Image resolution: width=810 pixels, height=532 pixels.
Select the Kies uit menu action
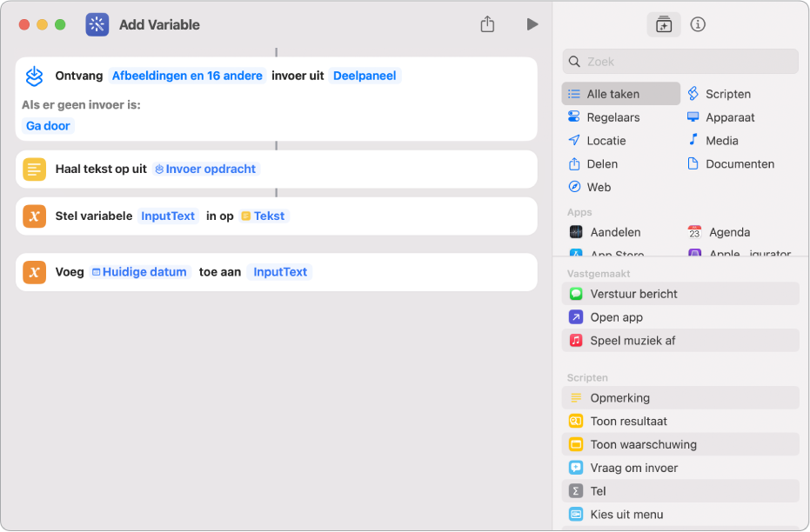pos(626,515)
